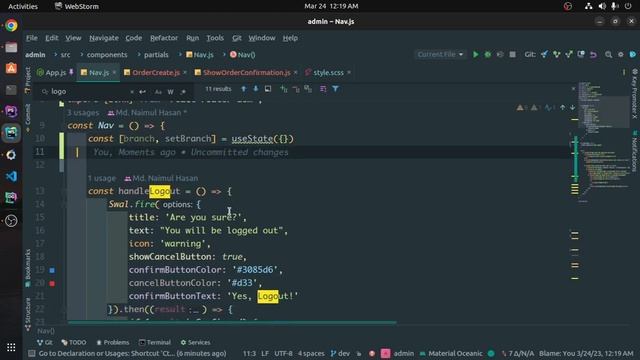Open the Project side panel
Viewport: 640px width, 360px height.
[27, 80]
